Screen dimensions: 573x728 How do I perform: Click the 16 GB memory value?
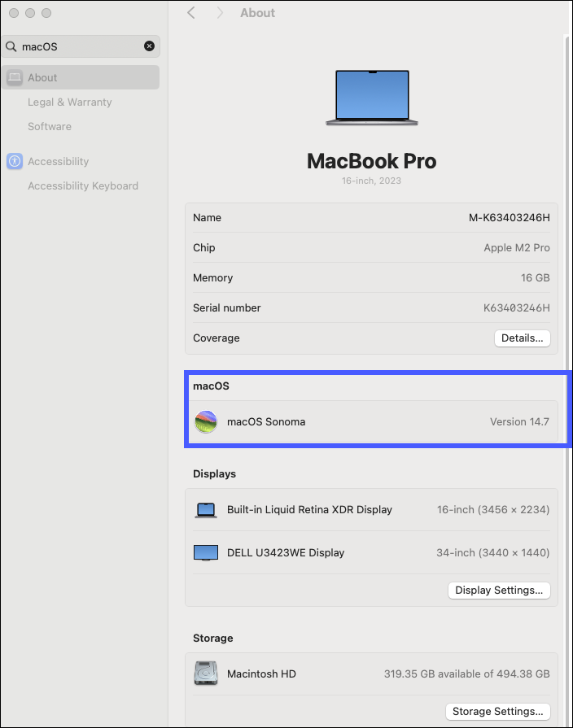point(535,277)
